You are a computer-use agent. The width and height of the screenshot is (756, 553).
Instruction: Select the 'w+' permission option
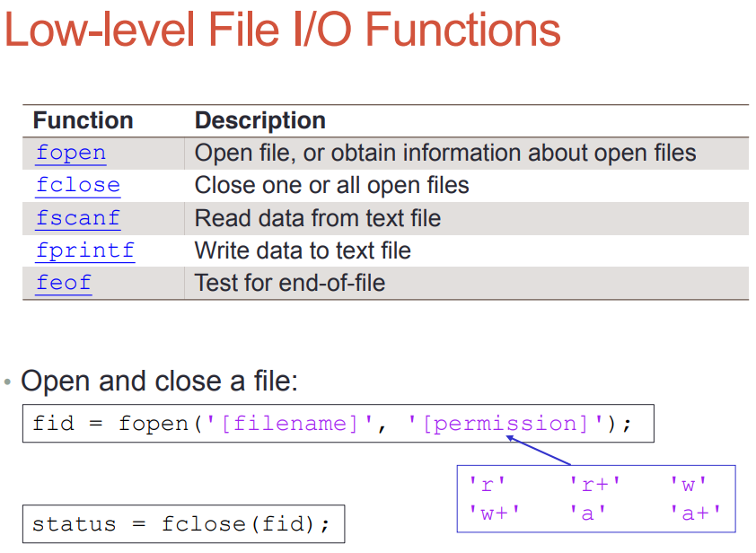click(x=495, y=513)
